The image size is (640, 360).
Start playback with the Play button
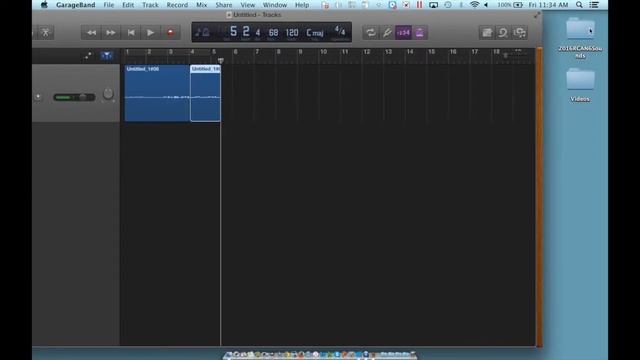(x=150, y=33)
